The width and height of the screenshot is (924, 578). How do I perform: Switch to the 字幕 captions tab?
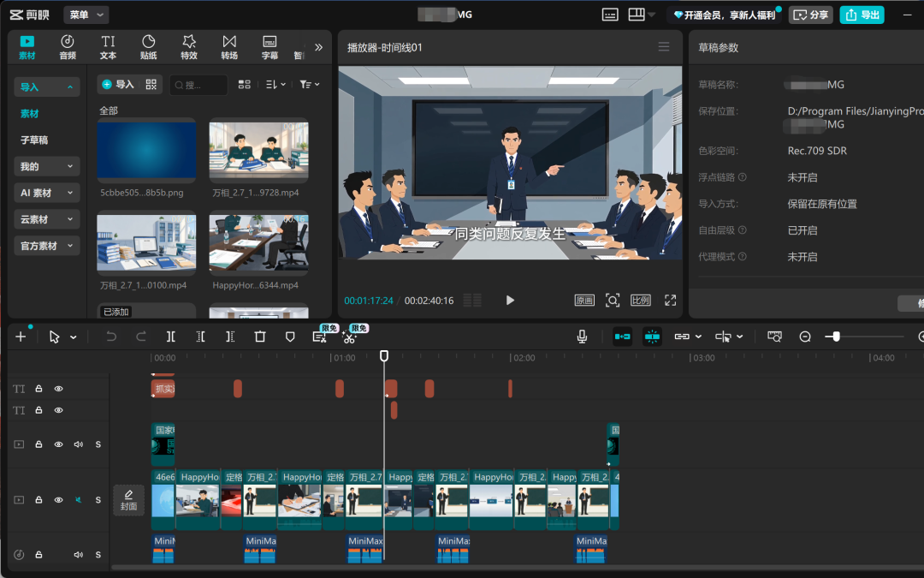point(269,46)
